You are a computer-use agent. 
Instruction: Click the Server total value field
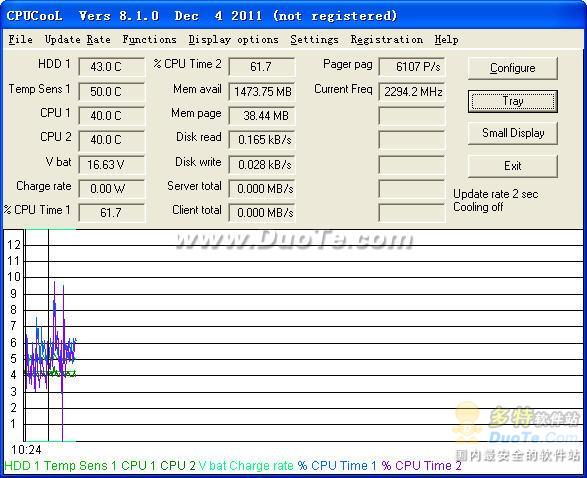(262, 189)
